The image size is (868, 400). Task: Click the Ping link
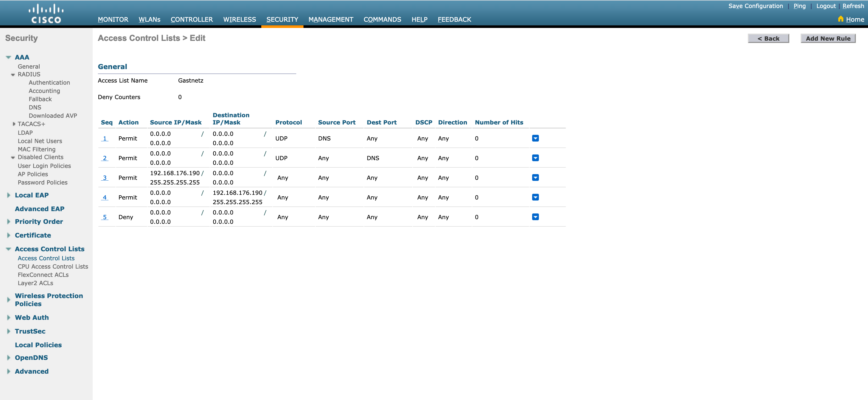point(799,6)
